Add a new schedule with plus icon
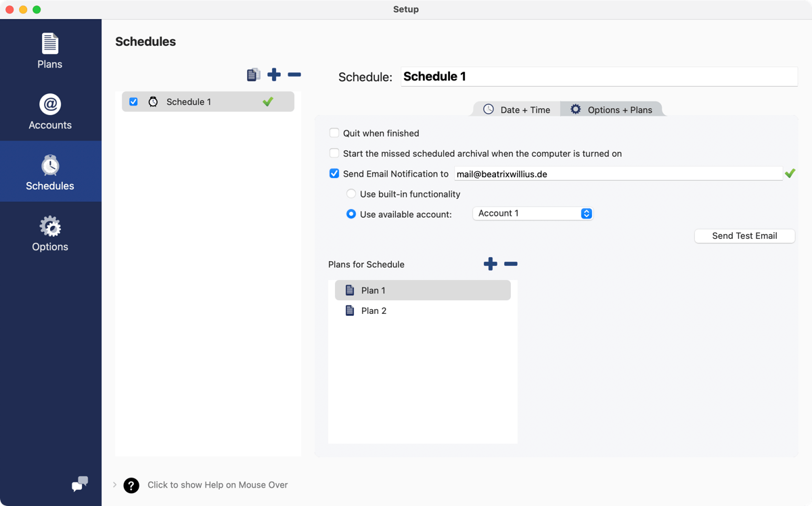 (274, 74)
